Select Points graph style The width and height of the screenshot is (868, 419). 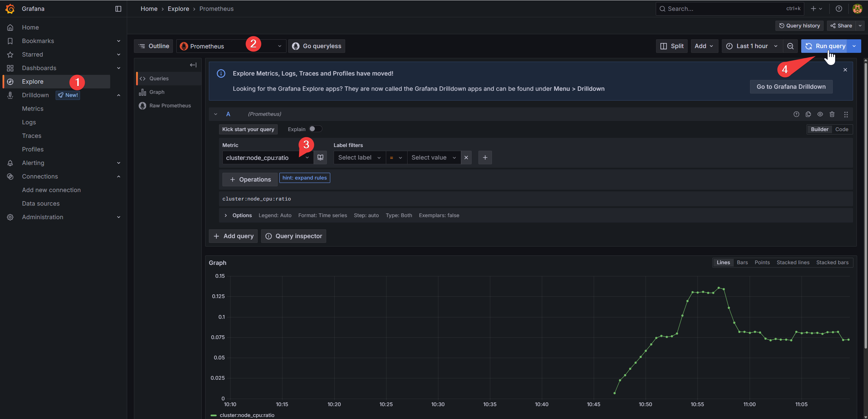pos(762,263)
